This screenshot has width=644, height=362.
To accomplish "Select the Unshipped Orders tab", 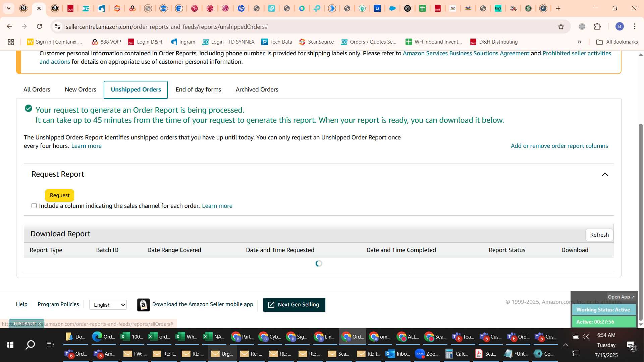I will click(x=136, y=89).
